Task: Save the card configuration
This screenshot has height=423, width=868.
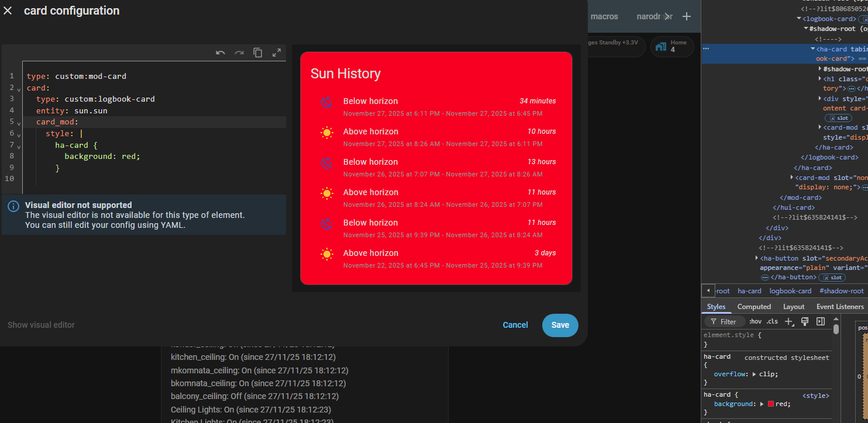Action: [x=560, y=325]
